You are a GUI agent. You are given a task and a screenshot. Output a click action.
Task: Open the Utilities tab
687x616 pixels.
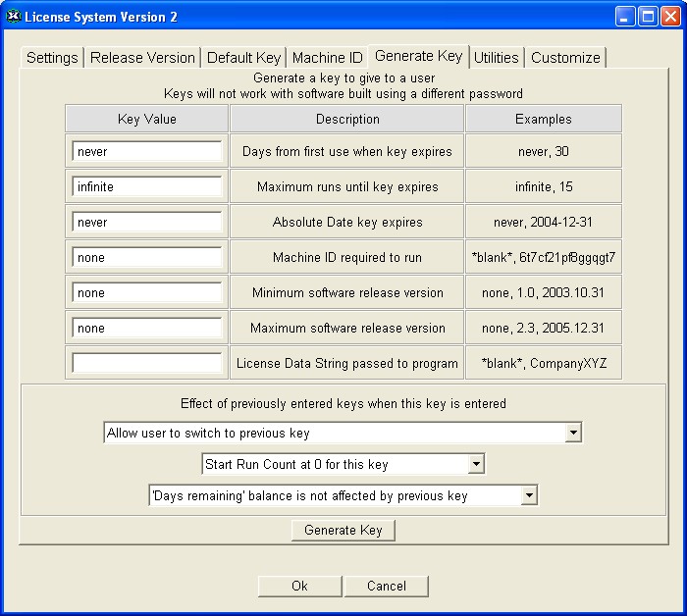click(497, 57)
